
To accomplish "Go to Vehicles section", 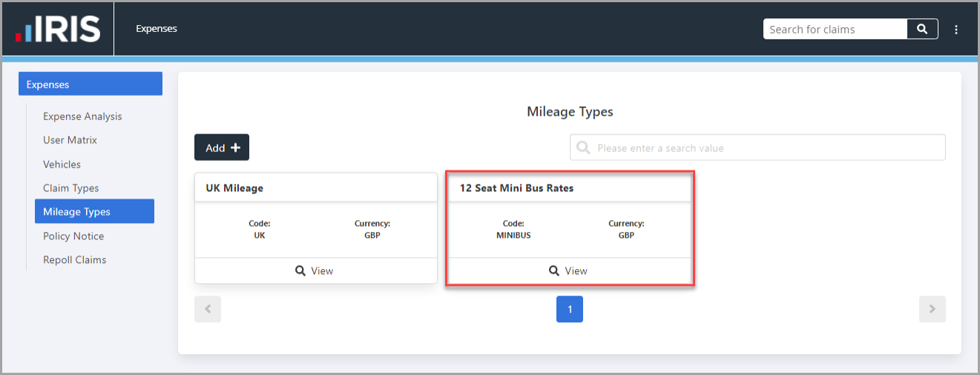I will pos(62,165).
